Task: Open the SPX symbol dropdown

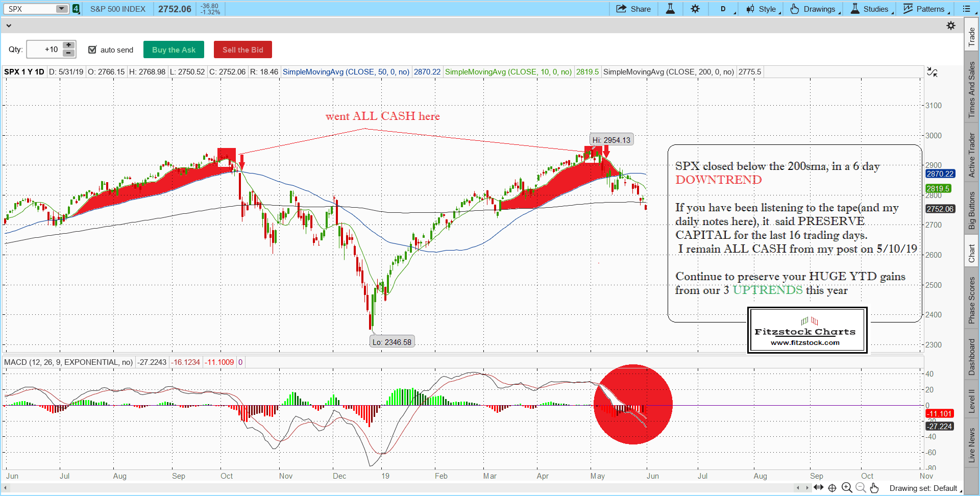Action: [x=61, y=9]
